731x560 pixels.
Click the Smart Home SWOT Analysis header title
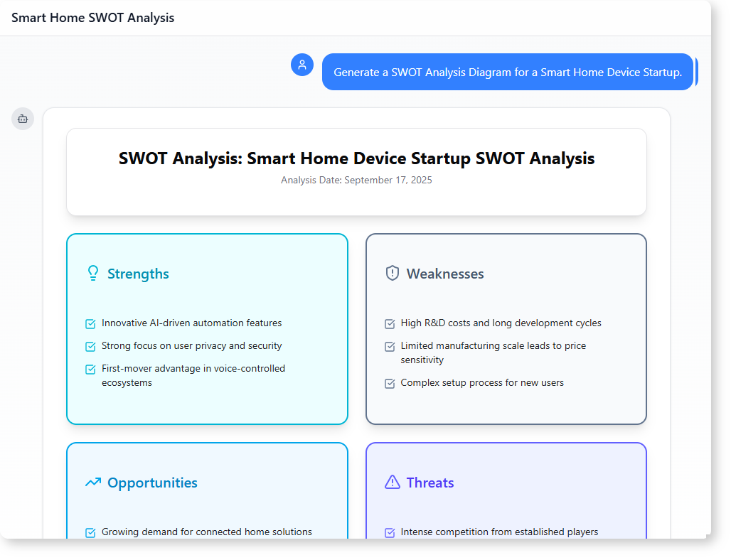point(92,18)
